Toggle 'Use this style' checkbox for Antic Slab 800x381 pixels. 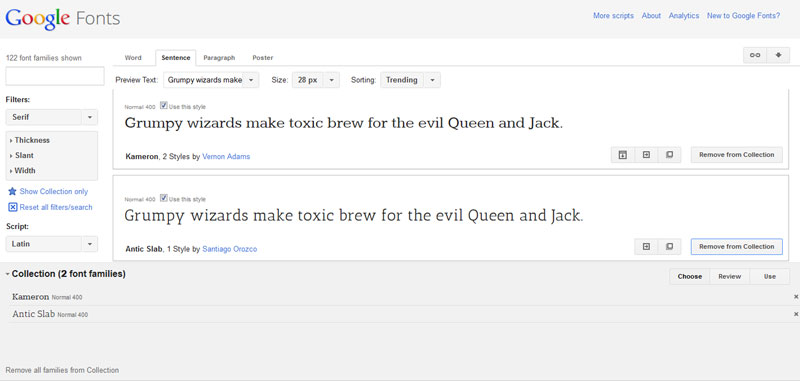[x=163, y=198]
